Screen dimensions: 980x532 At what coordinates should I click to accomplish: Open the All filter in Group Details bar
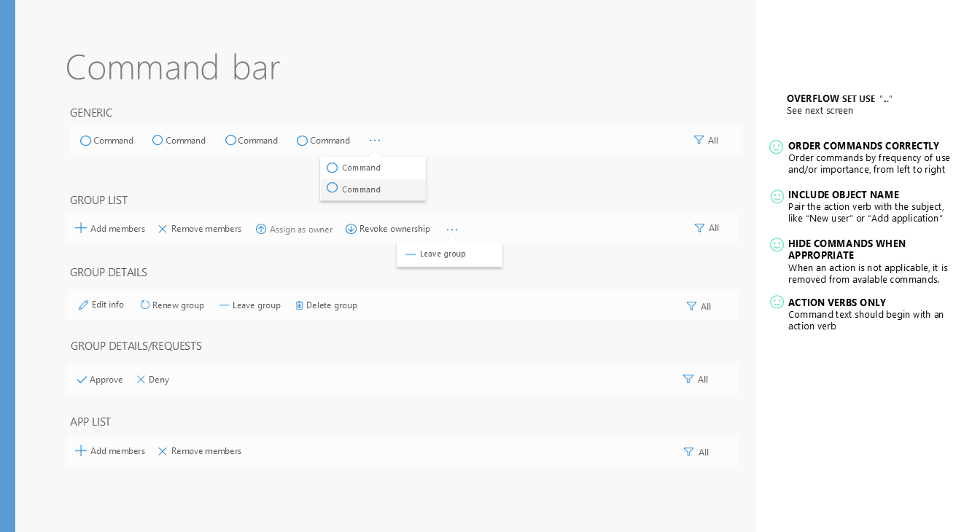pyautogui.click(x=699, y=307)
